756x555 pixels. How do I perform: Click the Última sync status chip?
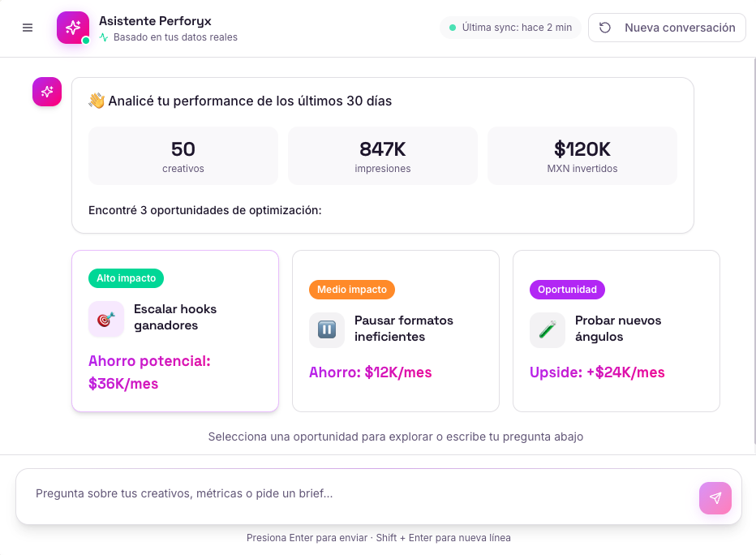[x=510, y=27]
